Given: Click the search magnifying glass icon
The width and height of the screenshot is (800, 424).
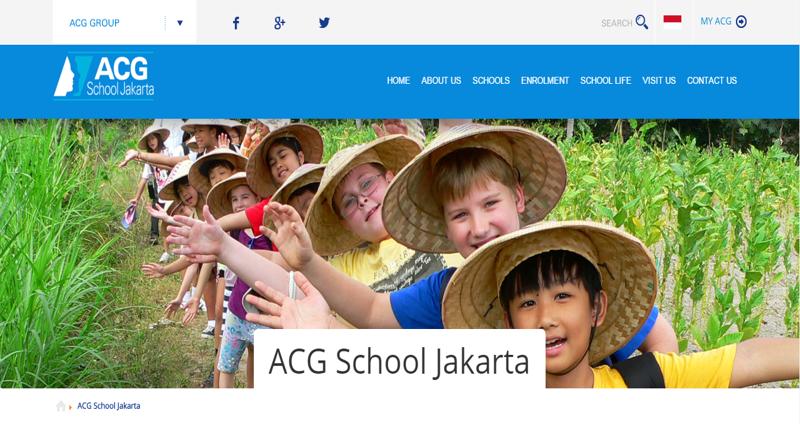Looking at the screenshot, I should point(642,22).
